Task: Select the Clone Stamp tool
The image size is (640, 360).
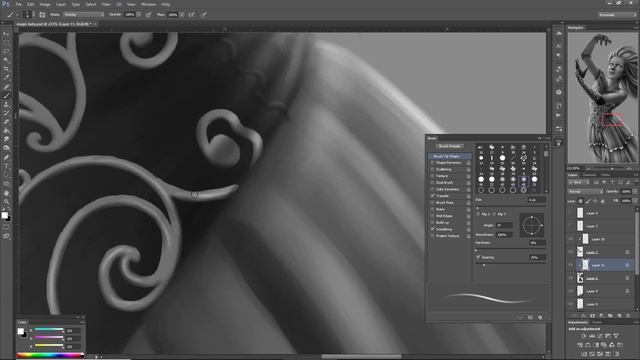Action: click(6, 104)
